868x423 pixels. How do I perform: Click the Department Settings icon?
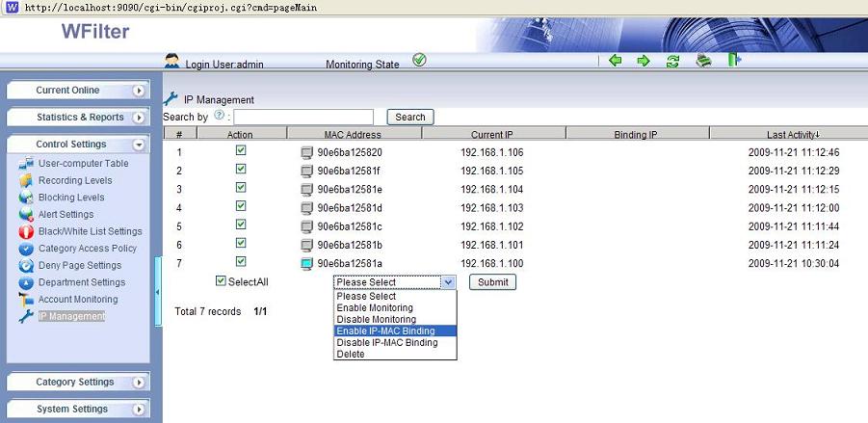[x=26, y=282]
